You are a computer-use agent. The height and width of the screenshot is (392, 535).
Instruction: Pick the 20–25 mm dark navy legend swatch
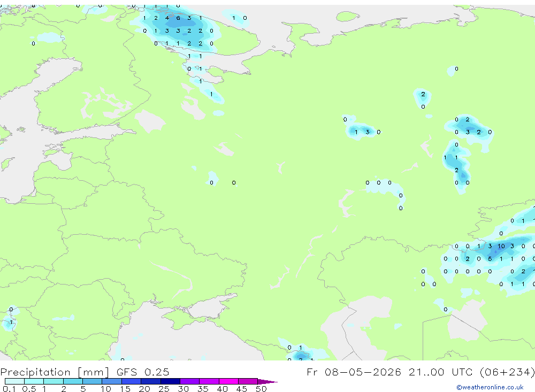tap(151, 381)
